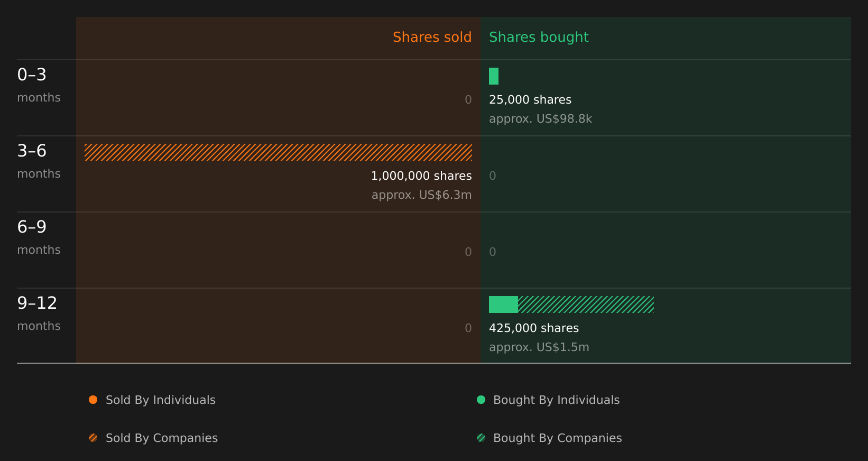This screenshot has width=868, height=461.
Task: Click the solid green segment in 9–12 months bar
Action: tap(503, 305)
